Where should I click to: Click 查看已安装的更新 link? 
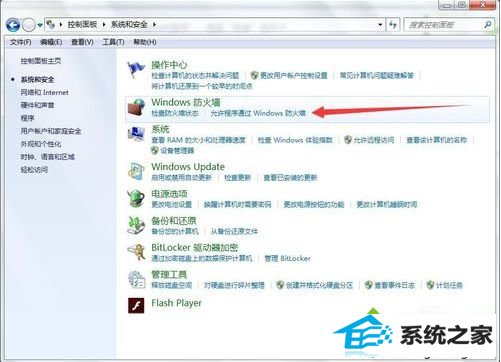click(x=290, y=178)
